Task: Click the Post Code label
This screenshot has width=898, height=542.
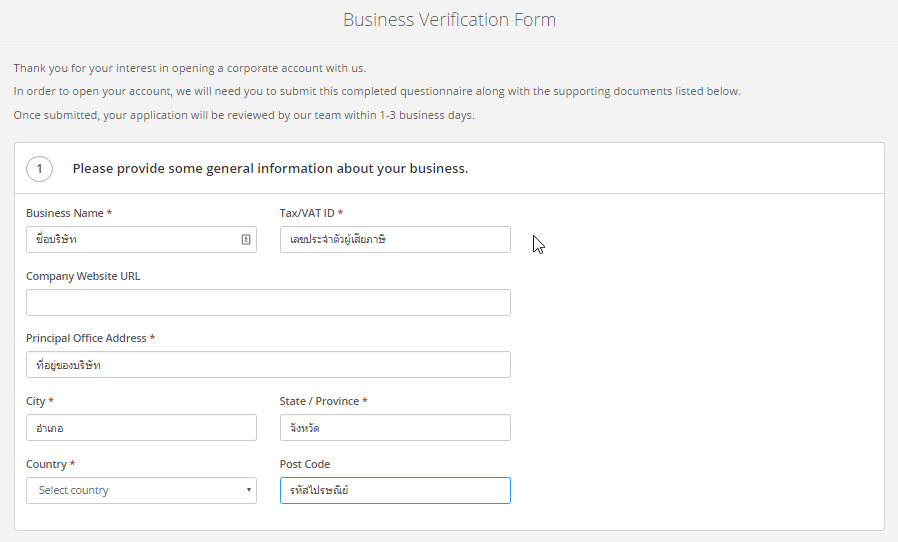Action: coord(305,464)
